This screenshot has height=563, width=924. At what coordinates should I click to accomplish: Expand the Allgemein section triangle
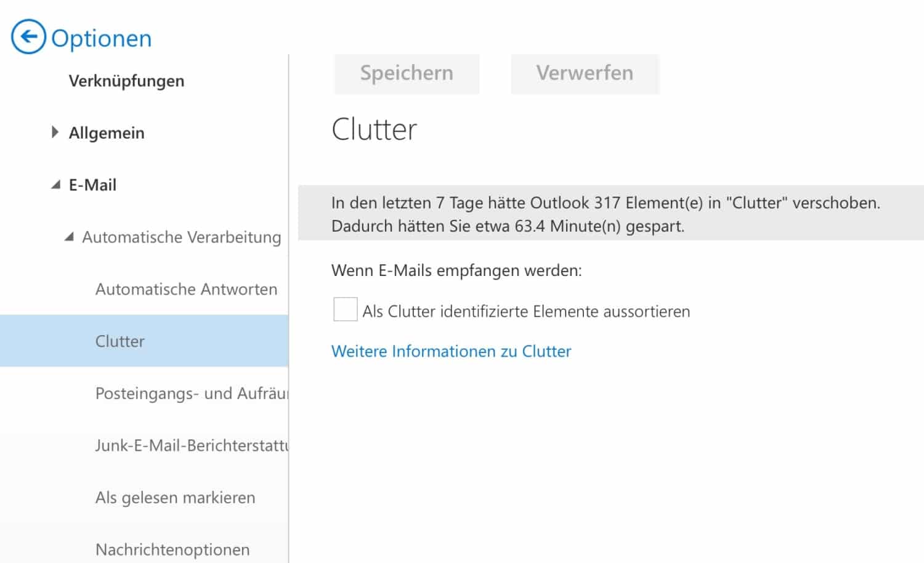point(55,132)
